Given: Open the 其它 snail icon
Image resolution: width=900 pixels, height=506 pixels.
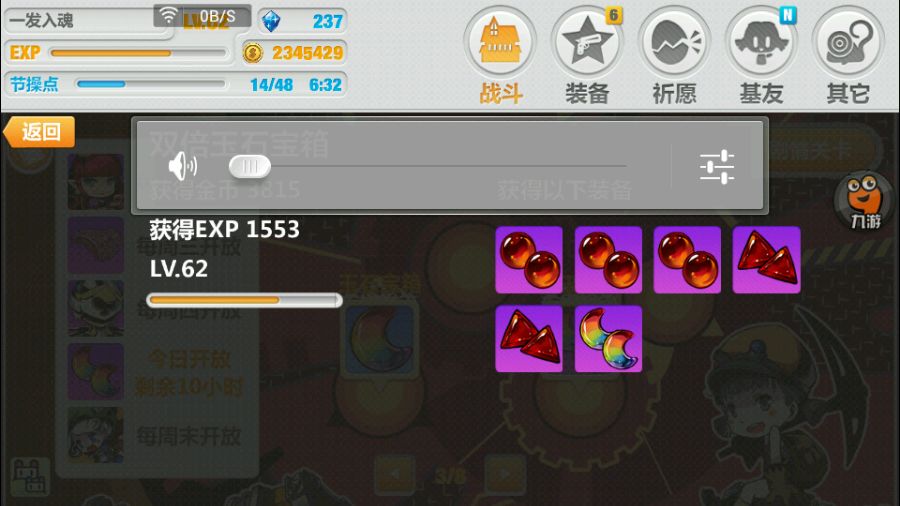Looking at the screenshot, I should click(848, 42).
